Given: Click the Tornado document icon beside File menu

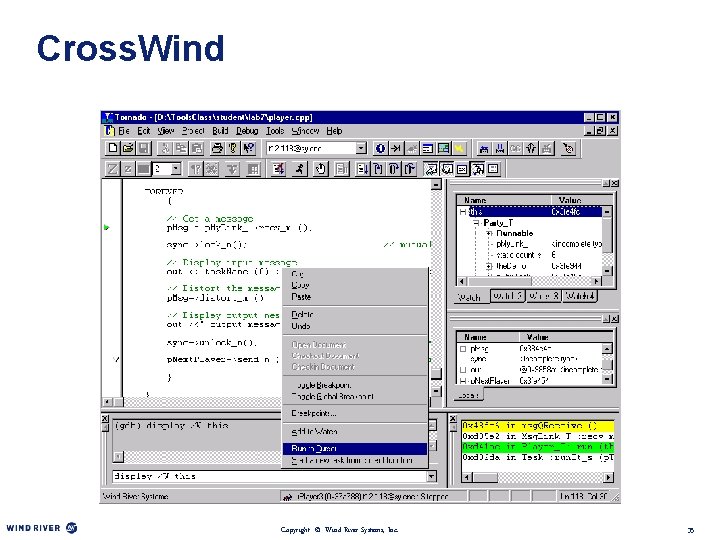Looking at the screenshot, I should (x=109, y=131).
